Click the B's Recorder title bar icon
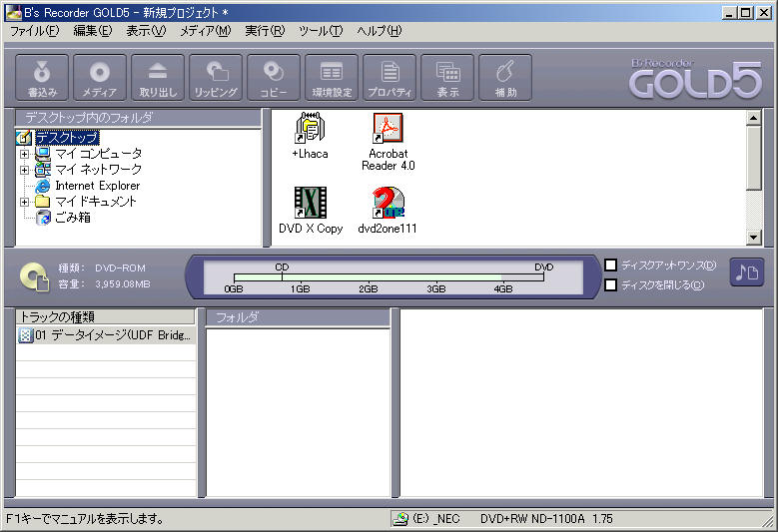This screenshot has width=778, height=532. (x=13, y=12)
